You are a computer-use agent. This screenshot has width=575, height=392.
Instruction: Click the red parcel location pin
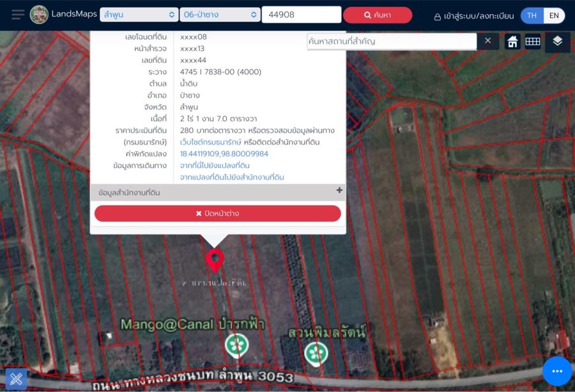pos(215,260)
